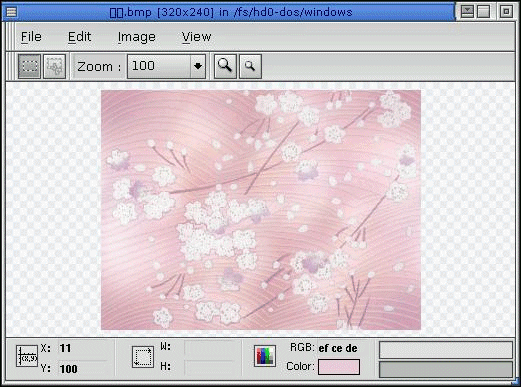Click the cursor coordinates icon in status bar

[x=27, y=356]
